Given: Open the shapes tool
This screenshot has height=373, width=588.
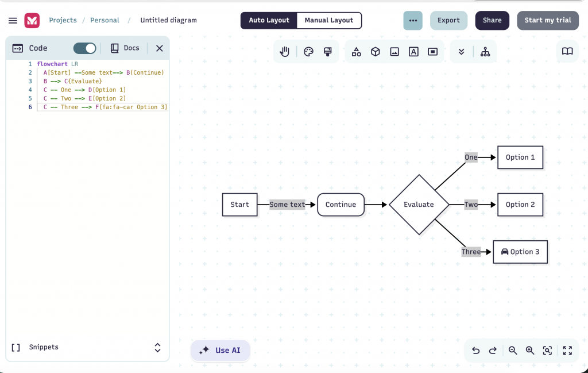Looking at the screenshot, I should pos(357,52).
